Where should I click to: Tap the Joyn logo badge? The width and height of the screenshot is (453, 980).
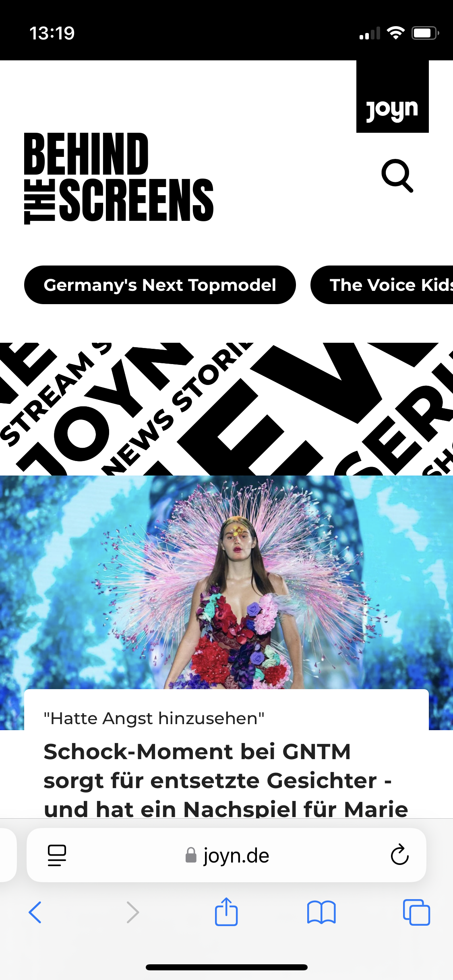(x=393, y=97)
